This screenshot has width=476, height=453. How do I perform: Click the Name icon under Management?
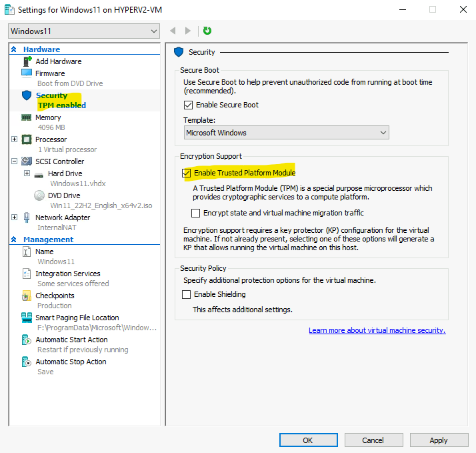pyautogui.click(x=27, y=252)
